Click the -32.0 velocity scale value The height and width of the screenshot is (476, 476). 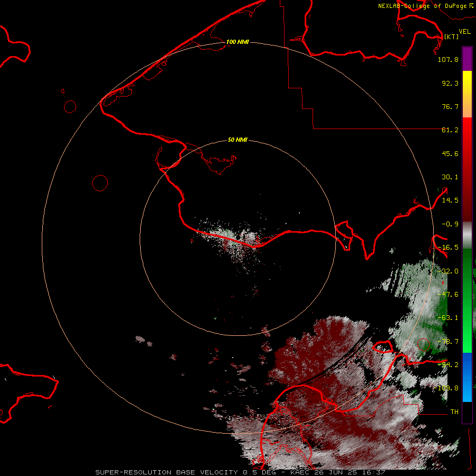click(448, 271)
